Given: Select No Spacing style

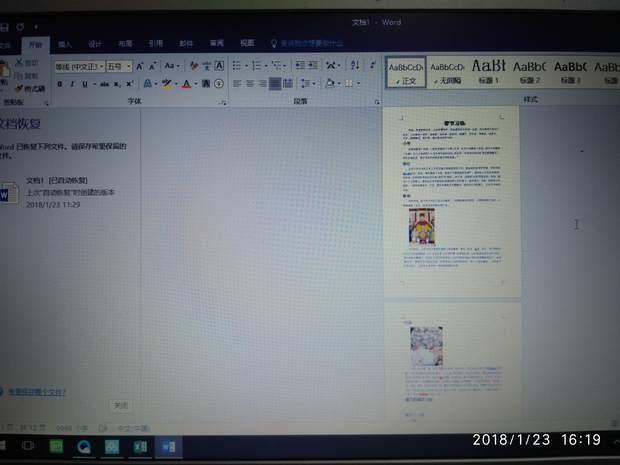Looking at the screenshot, I should 447,73.
